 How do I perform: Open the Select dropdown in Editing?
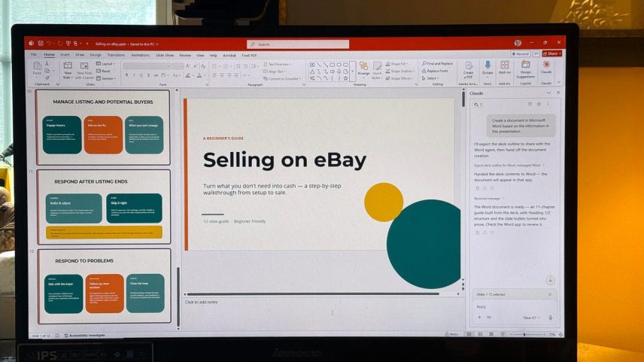coord(430,78)
